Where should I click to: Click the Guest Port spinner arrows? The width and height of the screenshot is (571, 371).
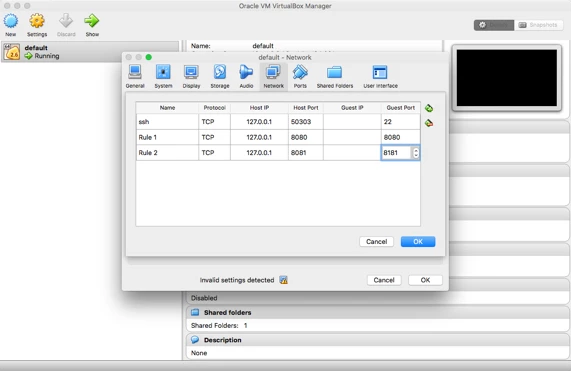pos(416,153)
